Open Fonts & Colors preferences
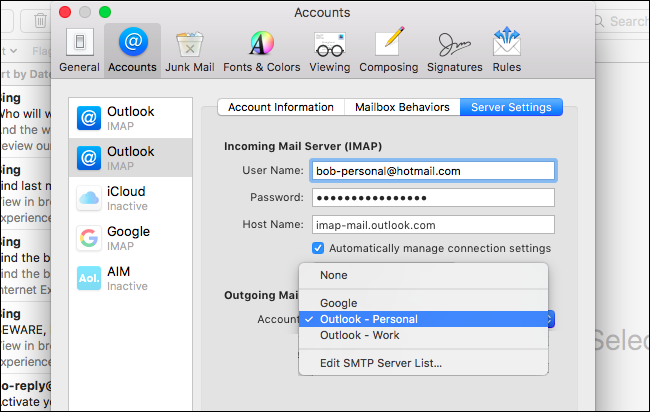 [262, 50]
